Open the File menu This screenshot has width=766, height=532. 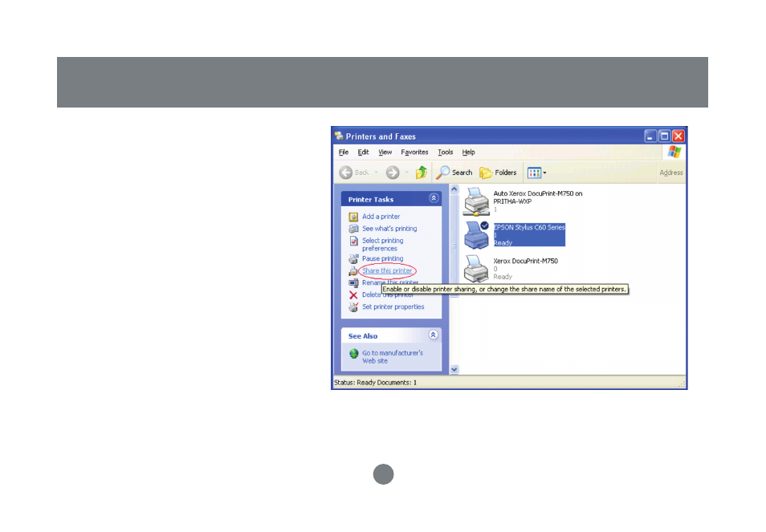(x=344, y=152)
